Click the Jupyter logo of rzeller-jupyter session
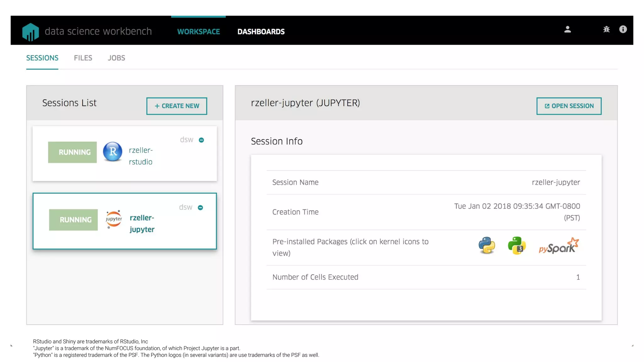The width and height of the screenshot is (644, 362). 114,219
